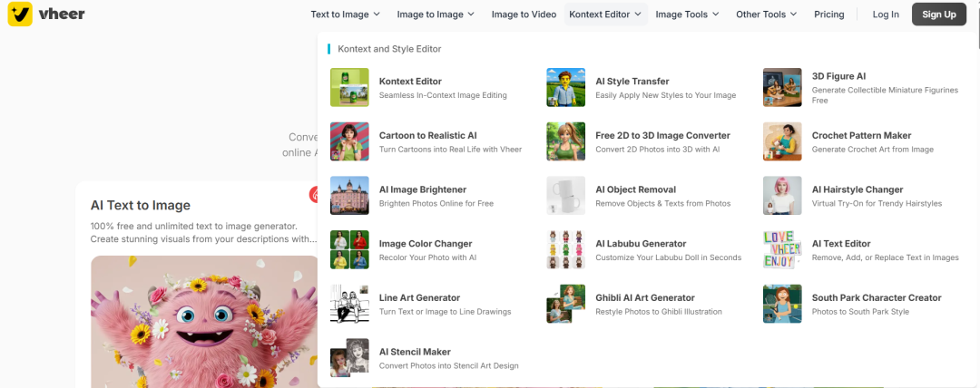This screenshot has height=388, width=980.
Task: Click the Log In link
Action: [x=886, y=15]
